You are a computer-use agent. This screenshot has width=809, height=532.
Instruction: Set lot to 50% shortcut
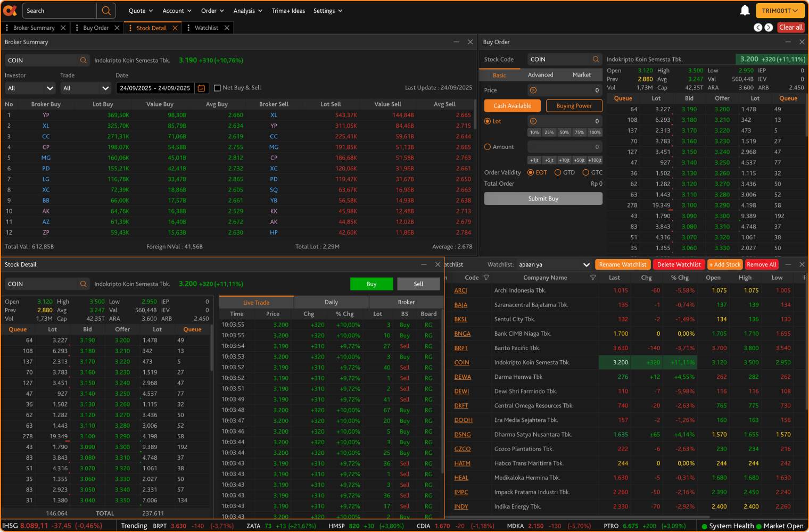(564, 132)
